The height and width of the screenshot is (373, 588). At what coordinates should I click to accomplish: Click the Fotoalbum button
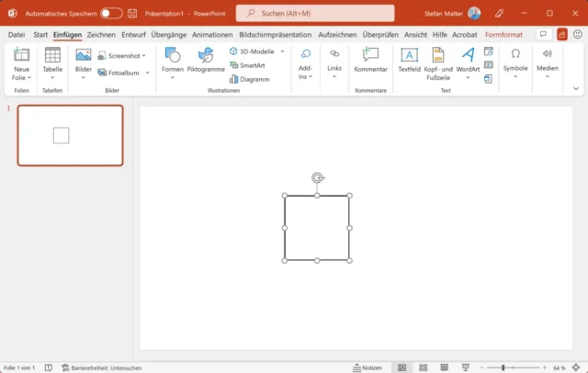tap(119, 73)
